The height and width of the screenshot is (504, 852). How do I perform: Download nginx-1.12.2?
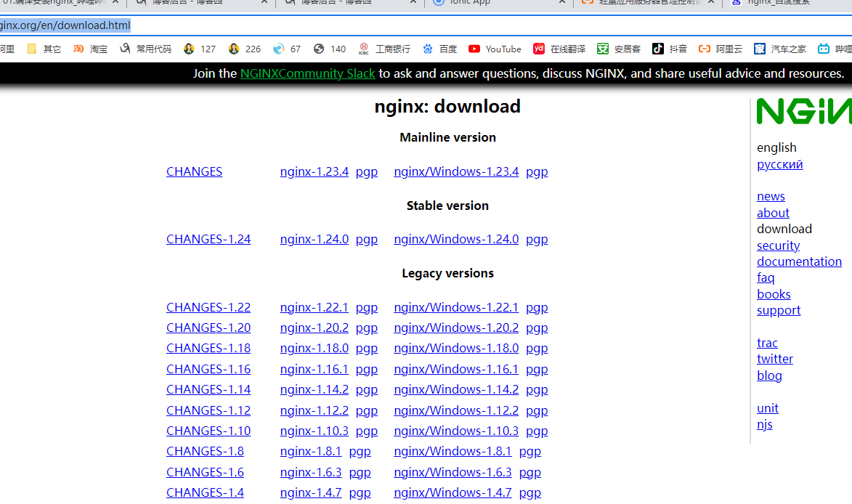[x=314, y=410]
